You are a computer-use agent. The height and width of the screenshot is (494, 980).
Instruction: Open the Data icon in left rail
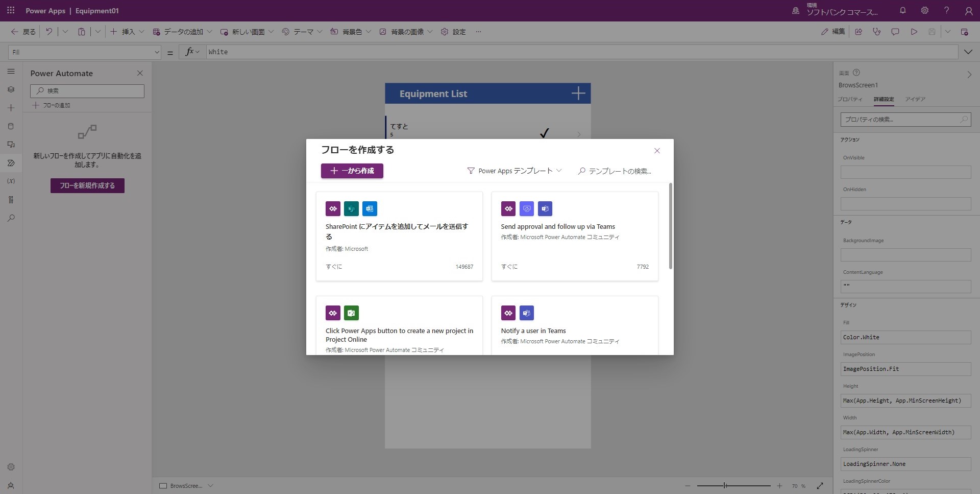tap(11, 126)
